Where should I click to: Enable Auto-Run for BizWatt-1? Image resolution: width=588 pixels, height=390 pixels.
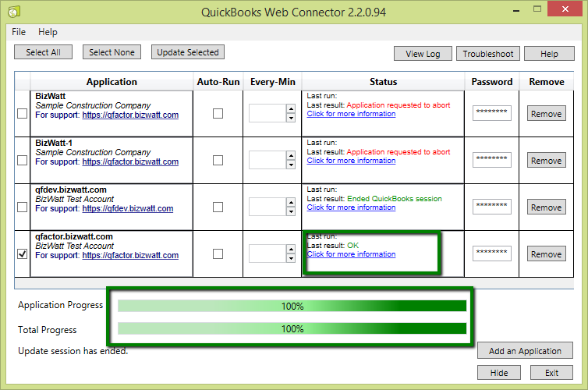[x=218, y=160]
